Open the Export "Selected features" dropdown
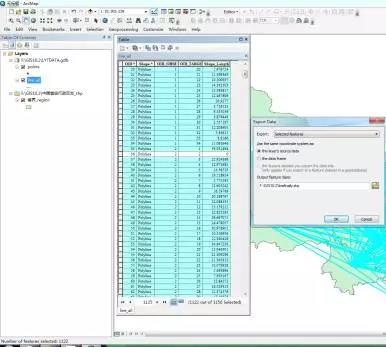This screenshot has width=386, height=361. pos(326,134)
